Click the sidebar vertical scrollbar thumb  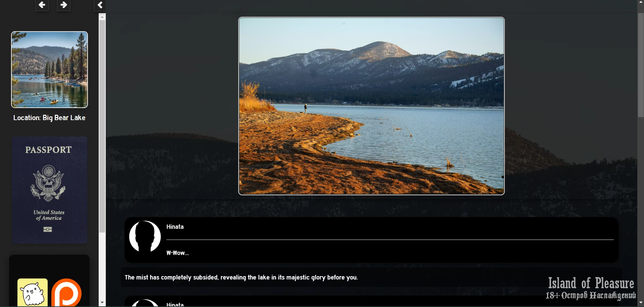pyautogui.click(x=102, y=126)
